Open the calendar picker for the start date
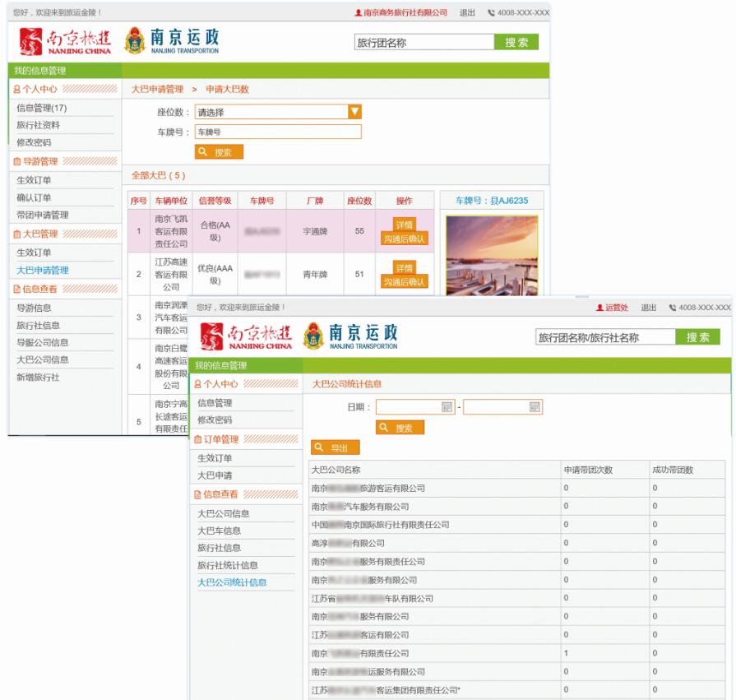736x700 pixels. click(447, 407)
